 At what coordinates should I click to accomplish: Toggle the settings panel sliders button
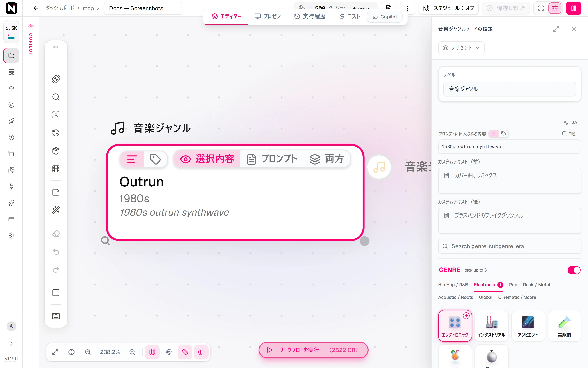click(555, 8)
